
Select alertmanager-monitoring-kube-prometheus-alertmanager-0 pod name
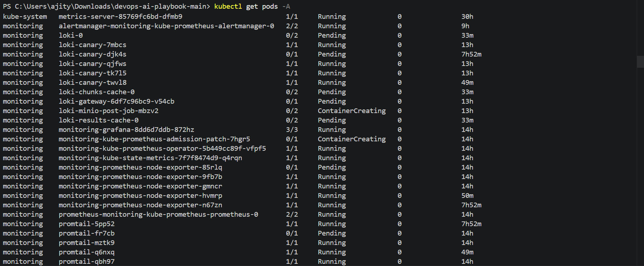point(166,26)
